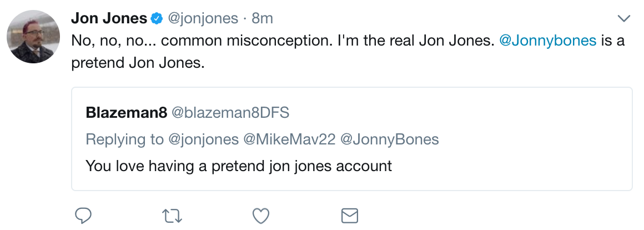Open Jon Jones' profile picture

coord(33,37)
